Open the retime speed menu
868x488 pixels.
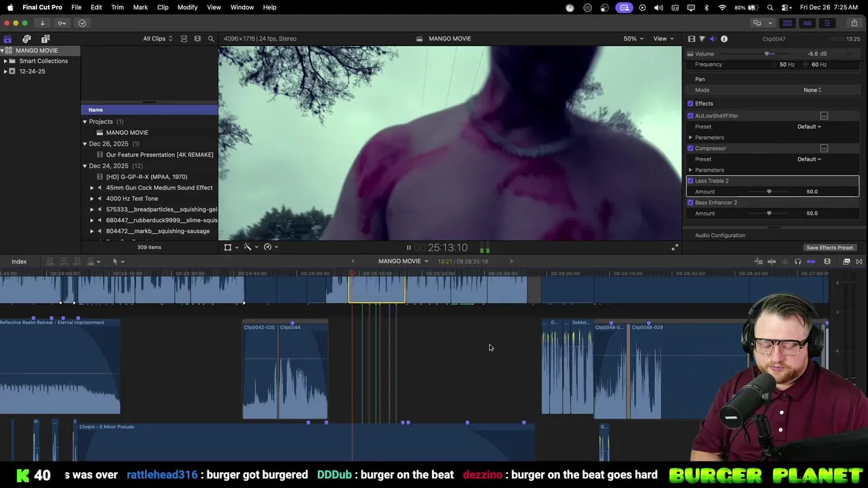click(271, 247)
